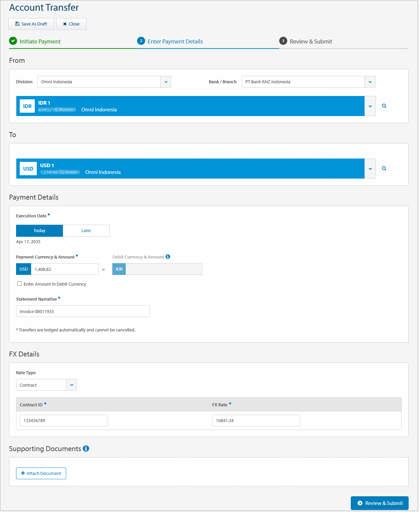The height and width of the screenshot is (513, 420).
Task: Open the Rate Type dropdown
Action: point(72,385)
